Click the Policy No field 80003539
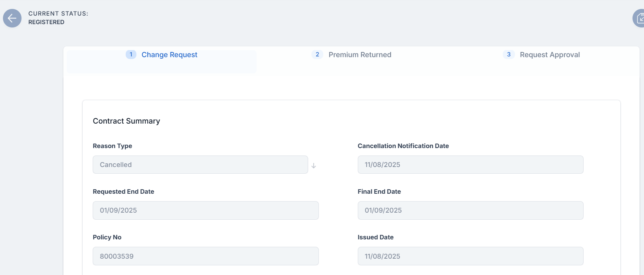Screen dimensions: 644x275 coord(205,256)
